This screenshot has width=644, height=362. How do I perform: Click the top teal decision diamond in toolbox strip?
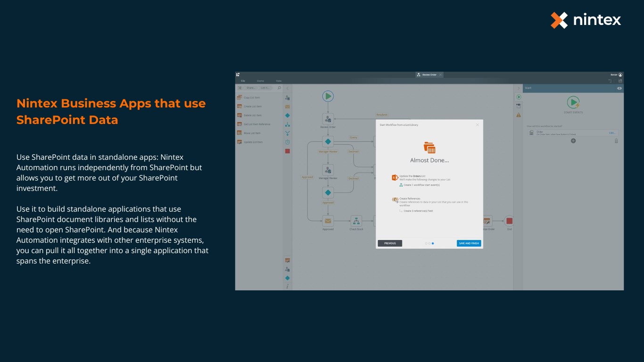click(x=288, y=115)
